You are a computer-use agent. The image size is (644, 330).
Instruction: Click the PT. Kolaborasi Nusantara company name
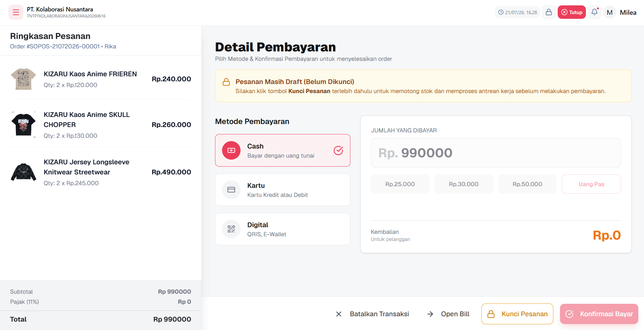pos(60,9)
